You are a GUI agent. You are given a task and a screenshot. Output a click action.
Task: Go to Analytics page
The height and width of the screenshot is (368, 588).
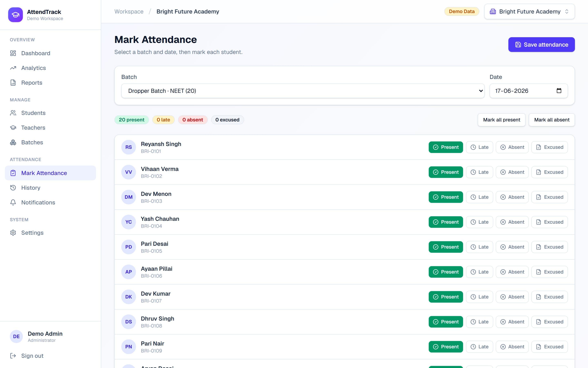(x=50, y=68)
